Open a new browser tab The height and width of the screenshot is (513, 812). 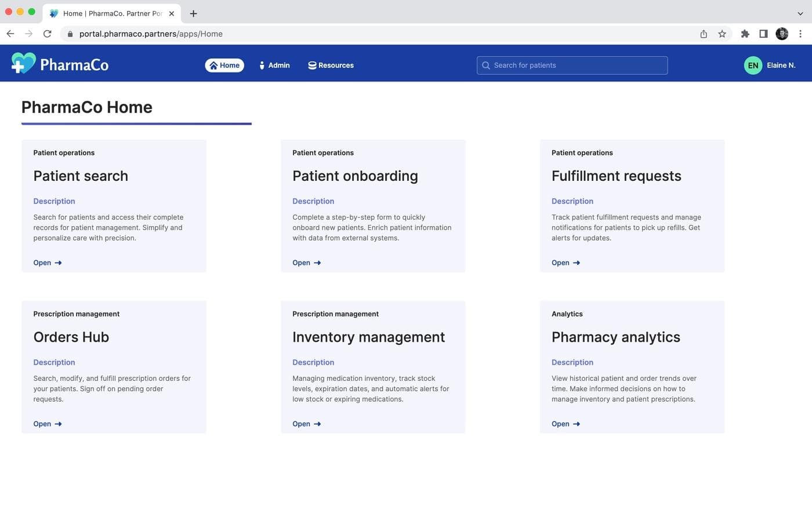point(193,13)
